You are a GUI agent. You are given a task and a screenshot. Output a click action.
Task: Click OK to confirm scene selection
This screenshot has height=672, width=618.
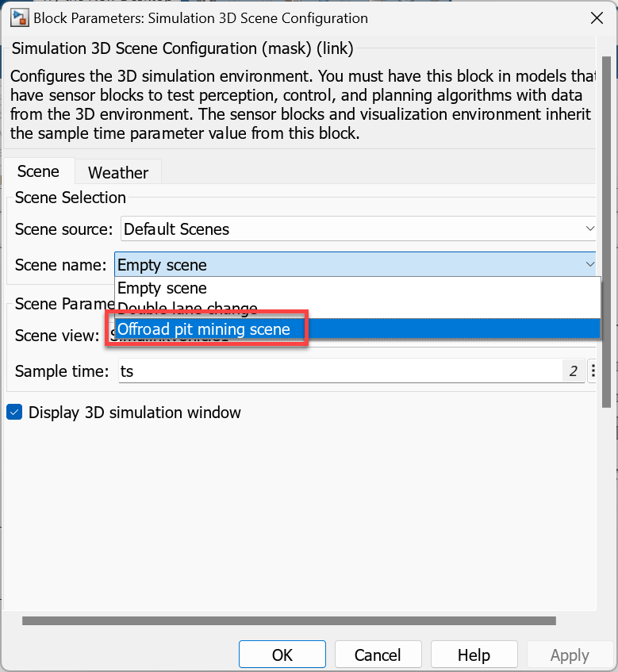coord(282,655)
